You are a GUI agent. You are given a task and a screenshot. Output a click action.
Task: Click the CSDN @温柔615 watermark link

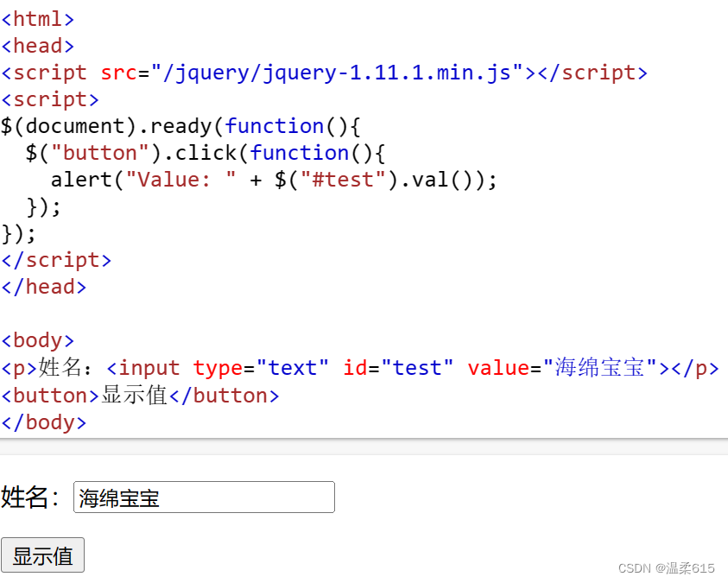(x=666, y=568)
